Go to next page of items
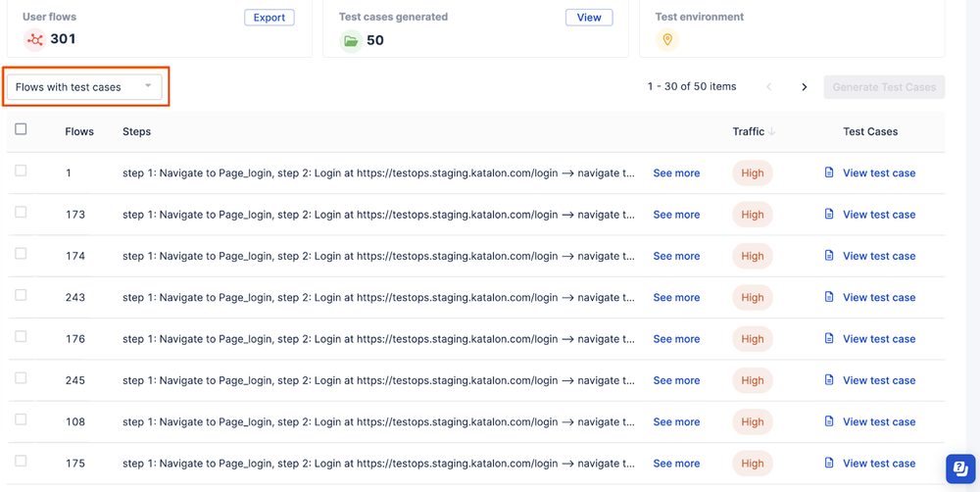Image resolution: width=980 pixels, height=492 pixels. (x=805, y=87)
